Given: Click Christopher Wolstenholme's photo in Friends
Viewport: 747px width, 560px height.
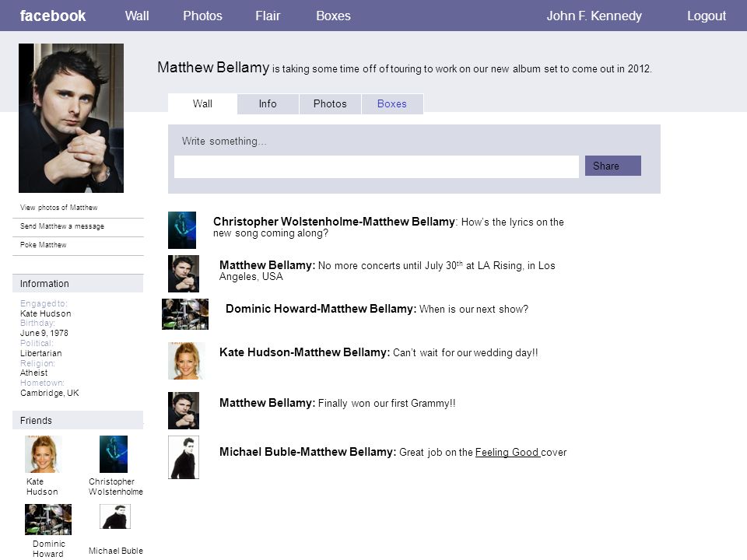Looking at the screenshot, I should (x=114, y=454).
